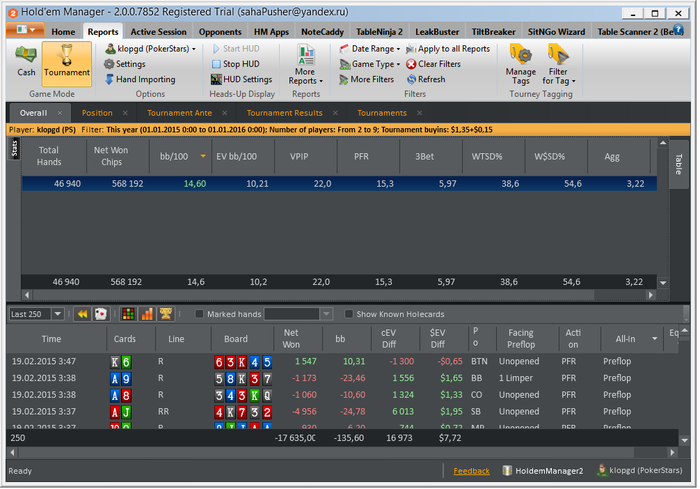Enable Show Known Holecards checkbox
The image size is (700, 489).
pos(349,314)
